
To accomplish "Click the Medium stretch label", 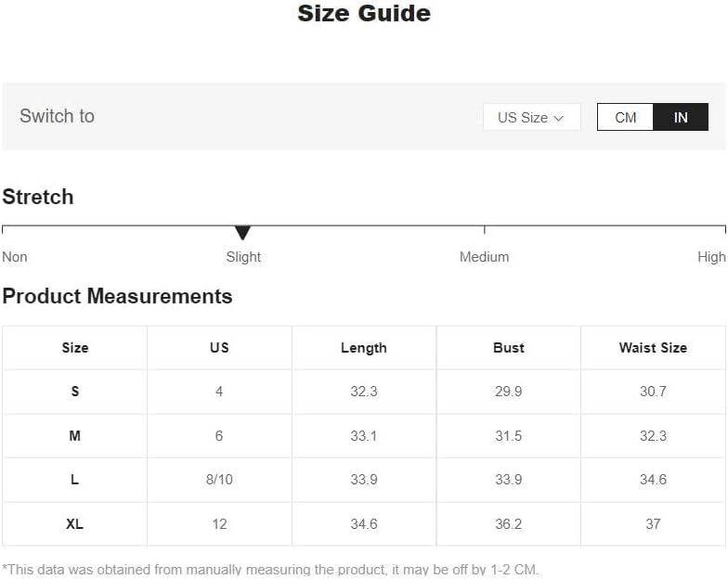I will coord(484,257).
